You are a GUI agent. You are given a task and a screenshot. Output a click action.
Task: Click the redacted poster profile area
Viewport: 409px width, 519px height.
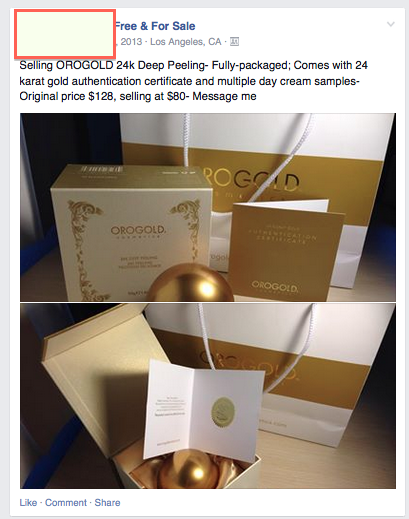tap(65, 33)
